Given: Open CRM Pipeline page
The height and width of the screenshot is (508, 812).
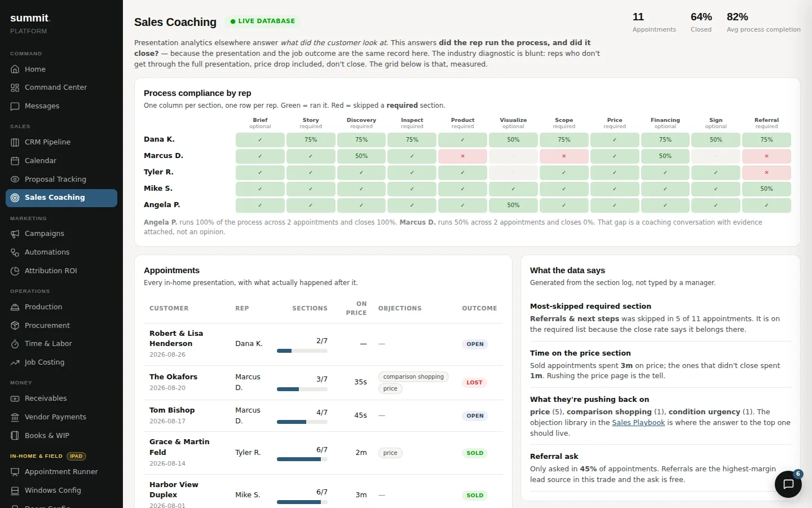Looking at the screenshot, I should 61,142.
